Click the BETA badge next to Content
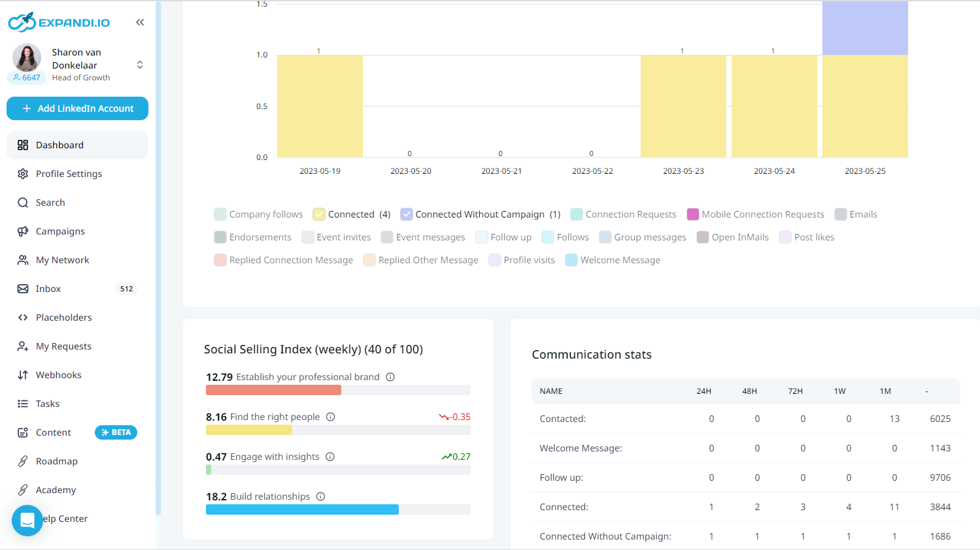 (116, 432)
